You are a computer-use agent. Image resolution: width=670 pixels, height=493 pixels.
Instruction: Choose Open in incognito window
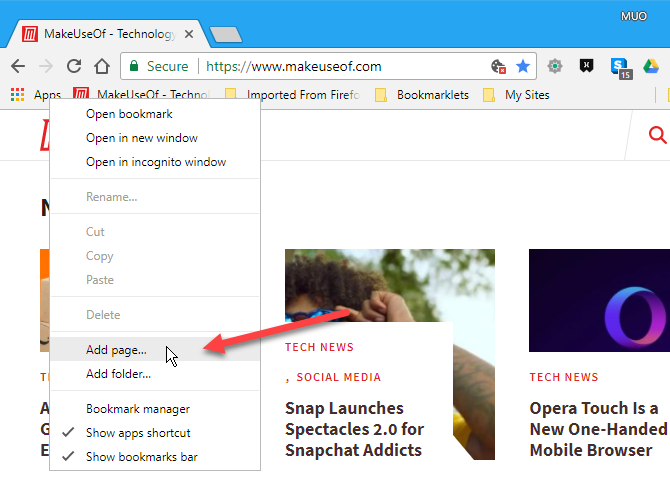[155, 162]
